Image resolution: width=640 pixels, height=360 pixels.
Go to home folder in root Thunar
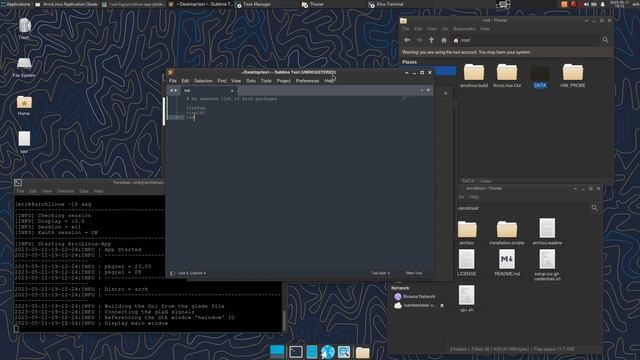[x=444, y=40]
